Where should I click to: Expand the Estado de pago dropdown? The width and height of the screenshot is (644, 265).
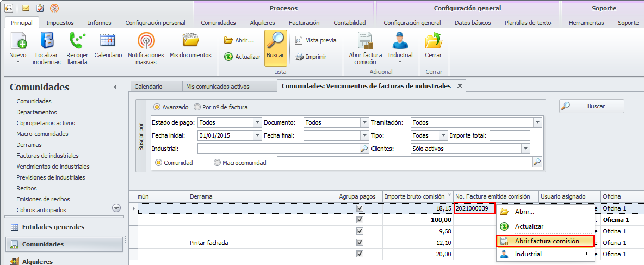pyautogui.click(x=257, y=122)
